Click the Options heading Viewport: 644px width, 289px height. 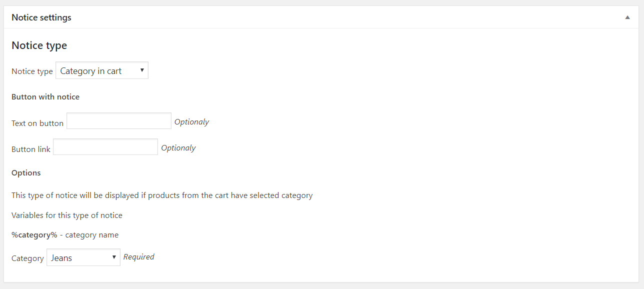click(x=26, y=172)
